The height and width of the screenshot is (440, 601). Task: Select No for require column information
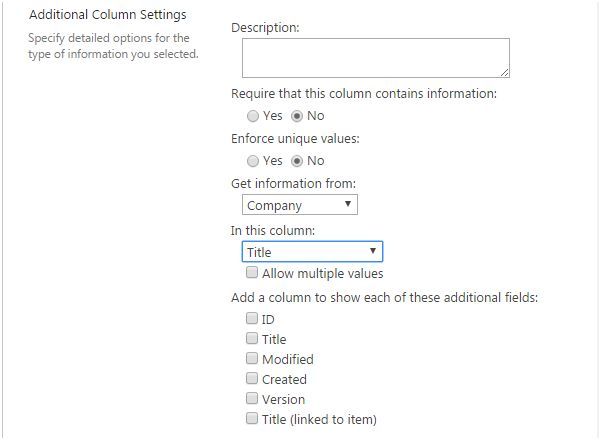[x=297, y=116]
